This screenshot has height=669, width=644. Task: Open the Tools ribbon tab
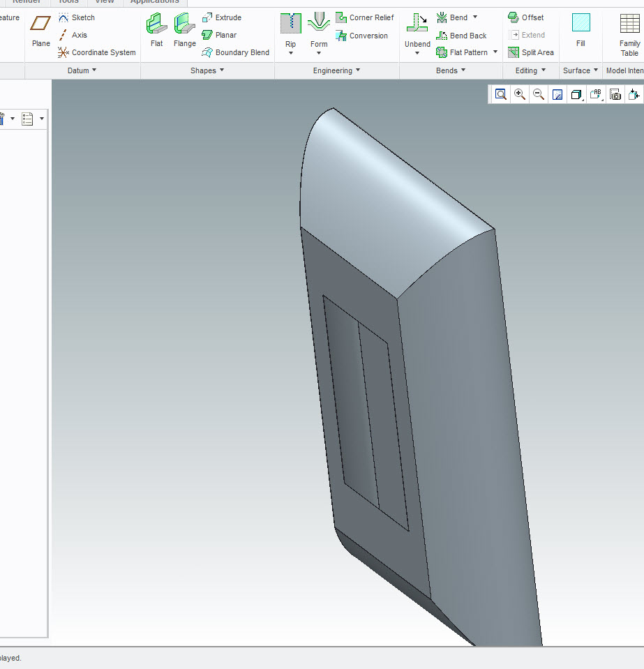click(x=68, y=1)
